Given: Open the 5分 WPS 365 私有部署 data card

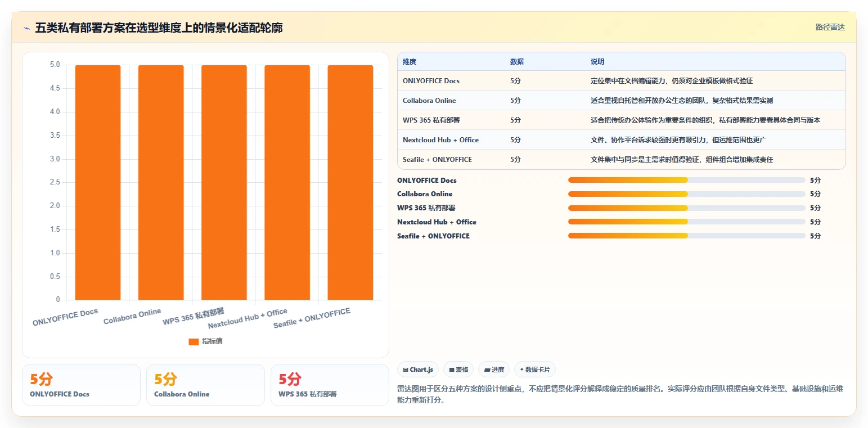Looking at the screenshot, I should pos(330,385).
